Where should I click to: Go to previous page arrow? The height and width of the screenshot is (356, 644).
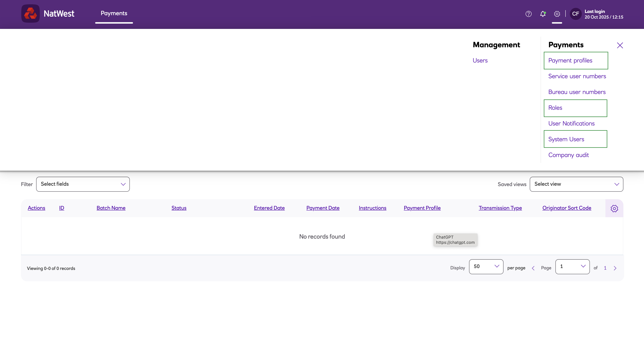click(x=533, y=268)
